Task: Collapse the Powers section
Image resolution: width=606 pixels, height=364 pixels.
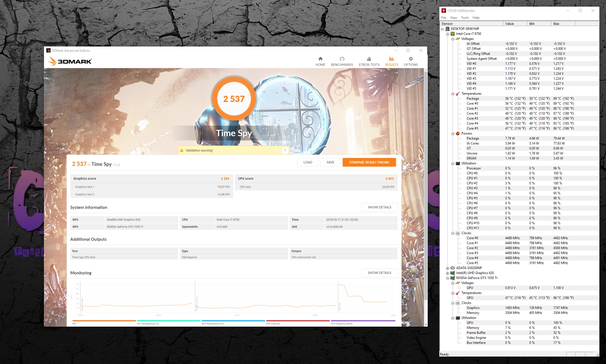Action: 453,134
